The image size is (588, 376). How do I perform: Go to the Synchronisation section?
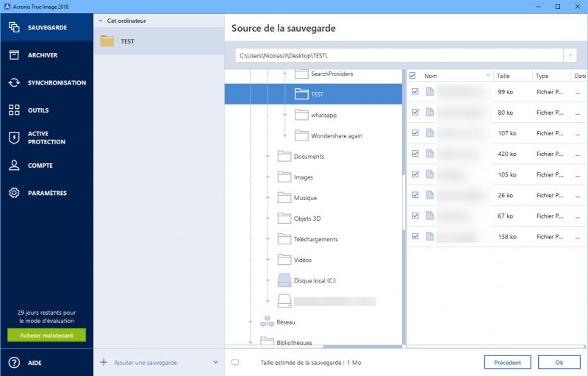pos(46,82)
